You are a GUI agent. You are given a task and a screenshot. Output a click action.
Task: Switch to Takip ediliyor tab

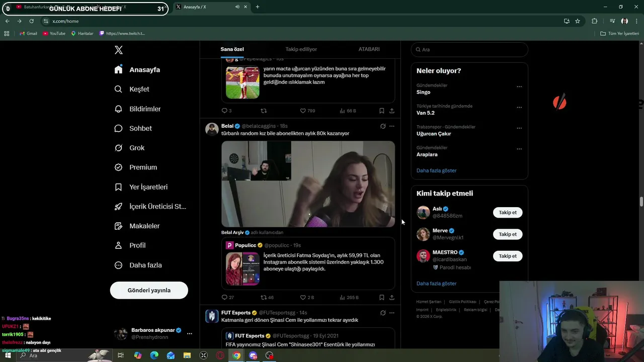(301, 49)
